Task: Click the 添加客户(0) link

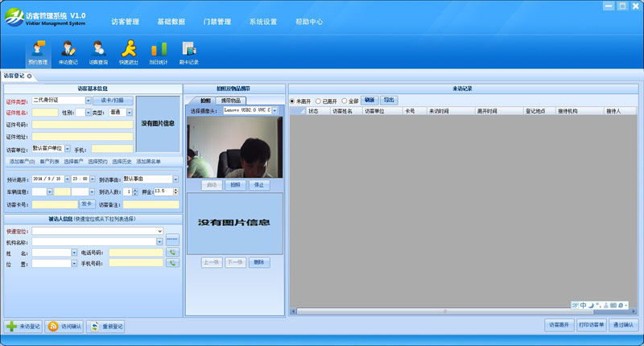Action: tap(23, 162)
